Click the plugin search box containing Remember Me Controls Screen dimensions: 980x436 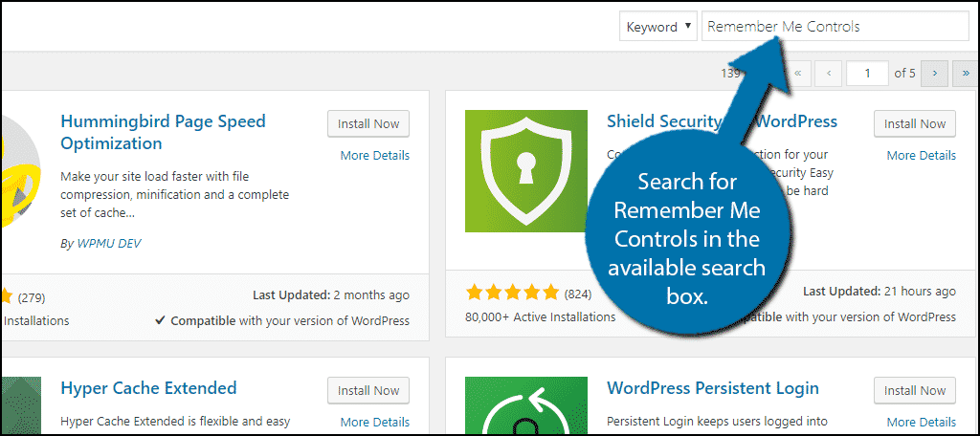[x=835, y=27]
